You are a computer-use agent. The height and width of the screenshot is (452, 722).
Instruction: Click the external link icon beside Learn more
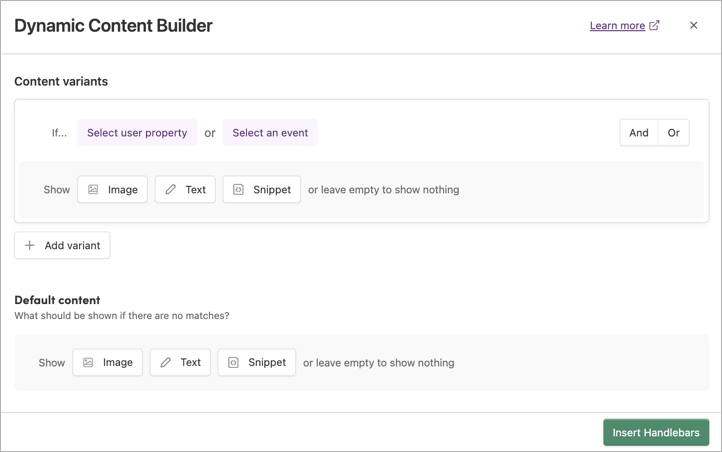coord(654,26)
